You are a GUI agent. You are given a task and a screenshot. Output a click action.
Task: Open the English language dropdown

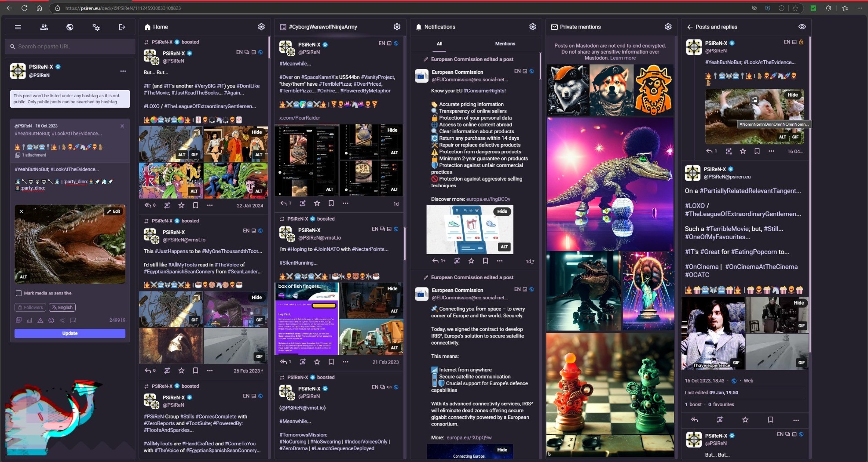(62, 307)
